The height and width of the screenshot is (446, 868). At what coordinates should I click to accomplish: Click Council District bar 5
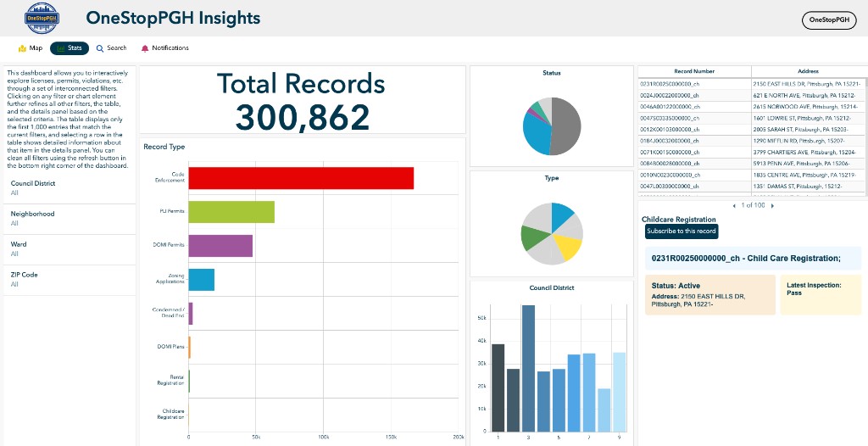(559, 400)
